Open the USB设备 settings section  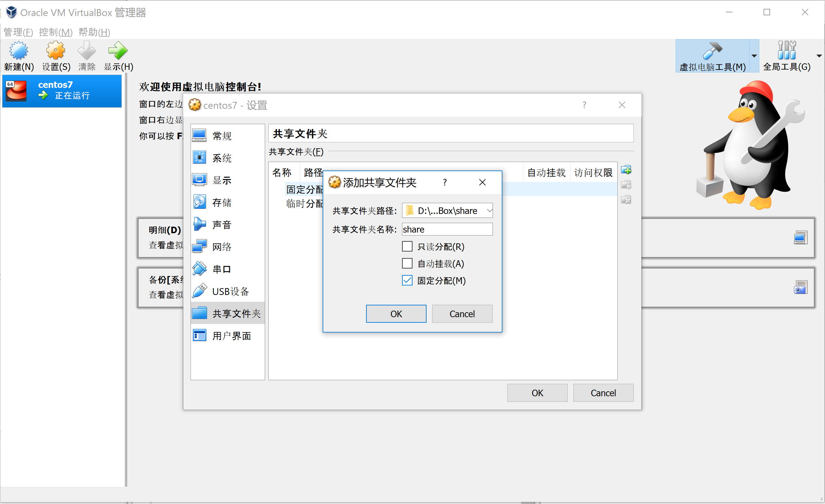point(230,291)
